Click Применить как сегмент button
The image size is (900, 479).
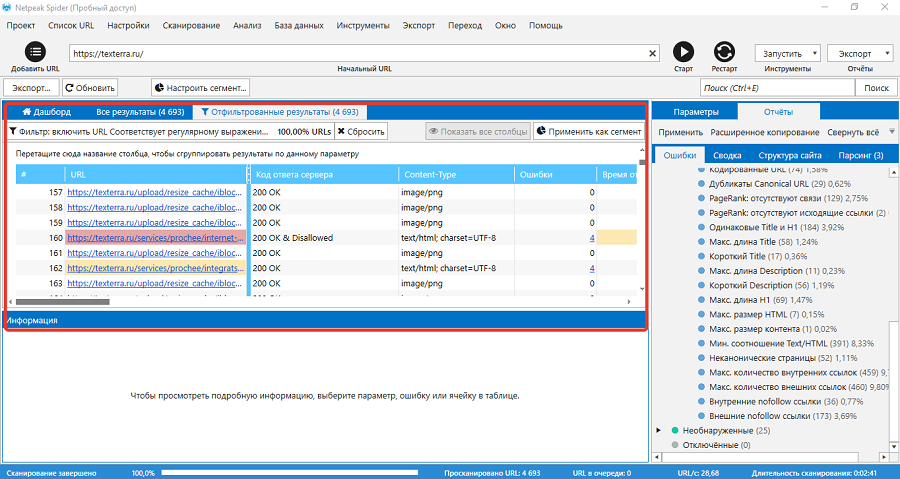click(589, 131)
